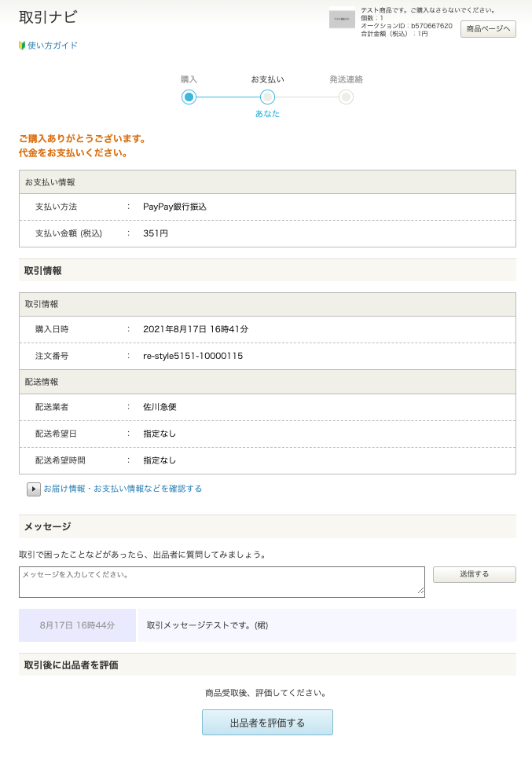Expand the お届け情報 details arrow icon
The height and width of the screenshot is (773, 532).
(34, 489)
